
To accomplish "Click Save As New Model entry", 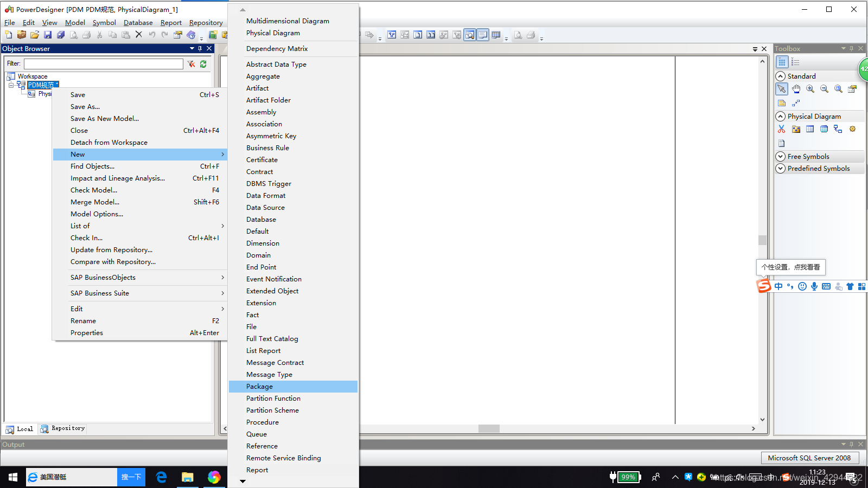I will pos(140,118).
